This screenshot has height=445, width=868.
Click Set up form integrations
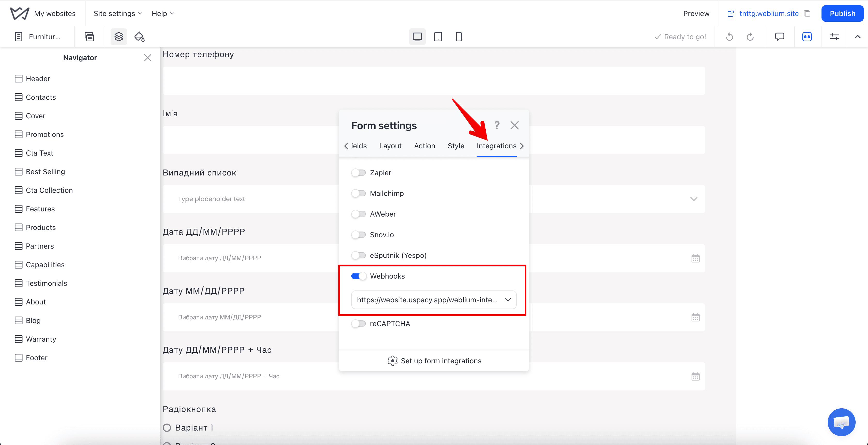(434, 361)
